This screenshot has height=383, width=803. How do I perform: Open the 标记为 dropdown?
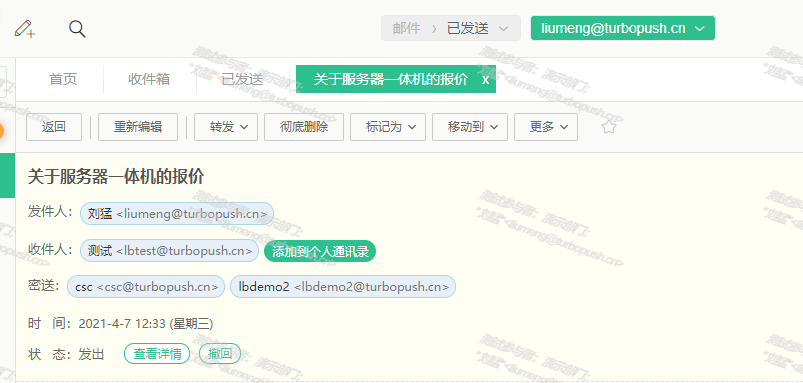[x=388, y=127]
